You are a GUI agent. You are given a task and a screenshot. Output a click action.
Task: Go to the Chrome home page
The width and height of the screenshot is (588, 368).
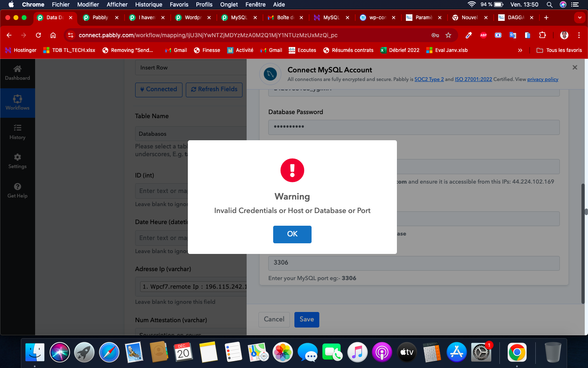pos(53,35)
